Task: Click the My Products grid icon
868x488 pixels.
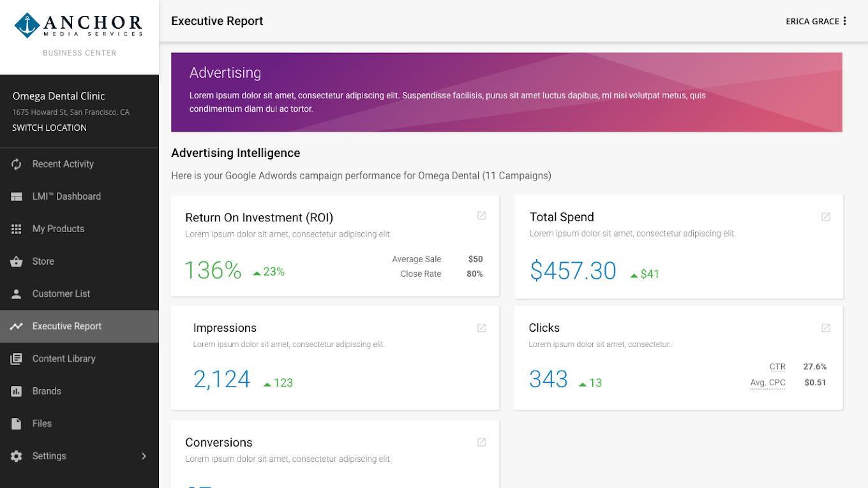Action: pos(17,229)
